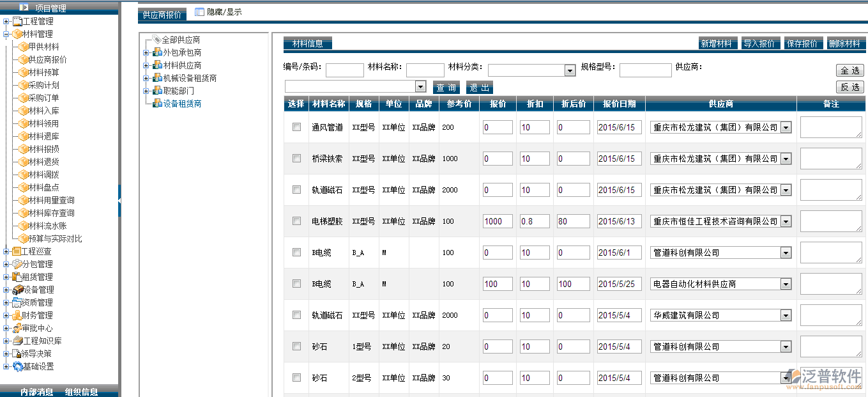Click the 采购计划 item icon

point(24,85)
